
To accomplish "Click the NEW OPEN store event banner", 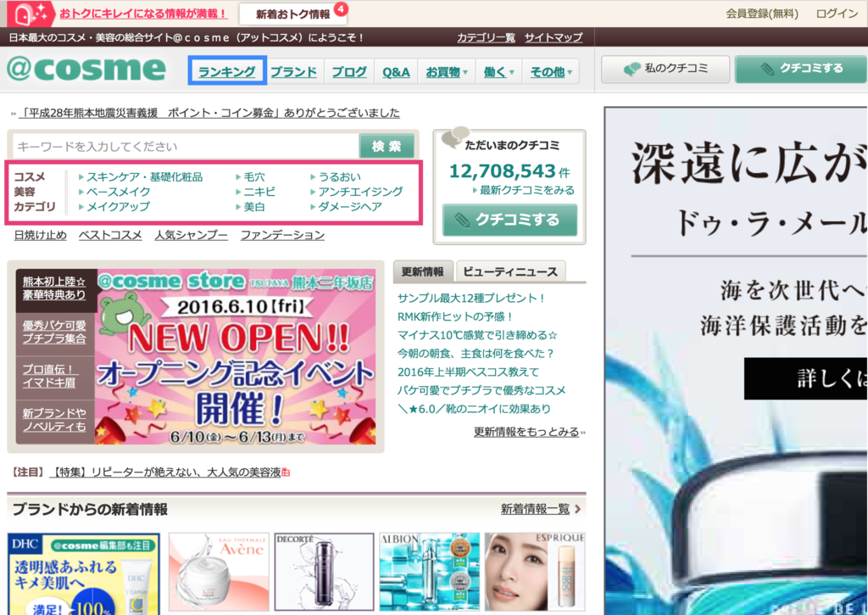I will (x=236, y=357).
